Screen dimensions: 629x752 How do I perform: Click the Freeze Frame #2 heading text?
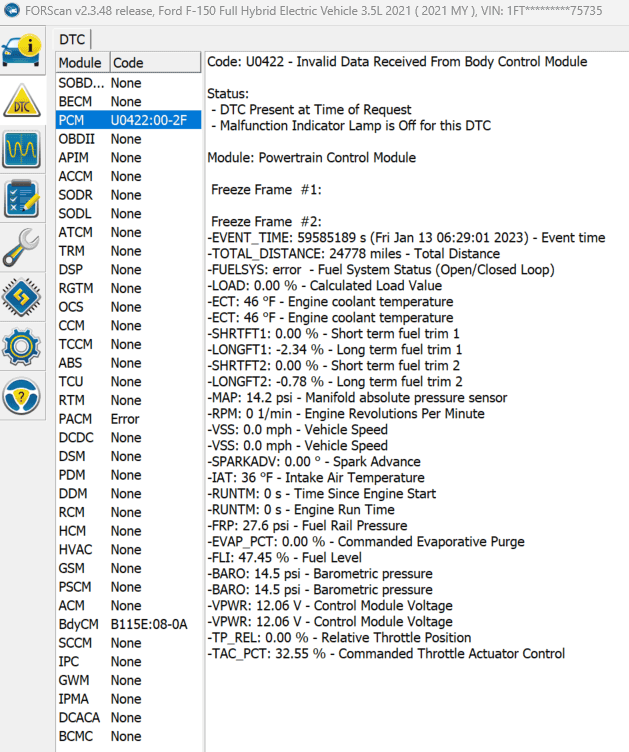pos(265,221)
